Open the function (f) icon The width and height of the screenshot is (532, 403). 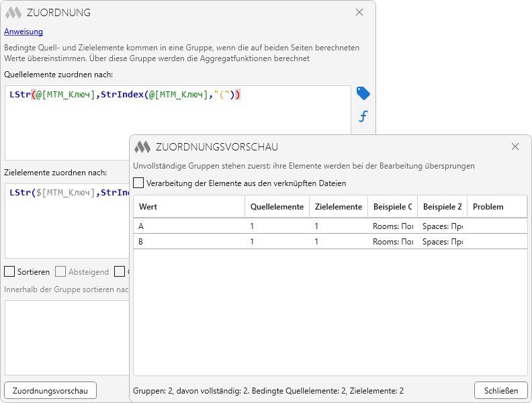click(363, 116)
